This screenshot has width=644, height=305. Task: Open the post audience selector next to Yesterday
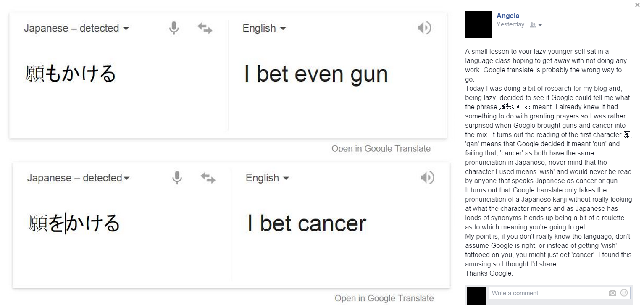(536, 25)
